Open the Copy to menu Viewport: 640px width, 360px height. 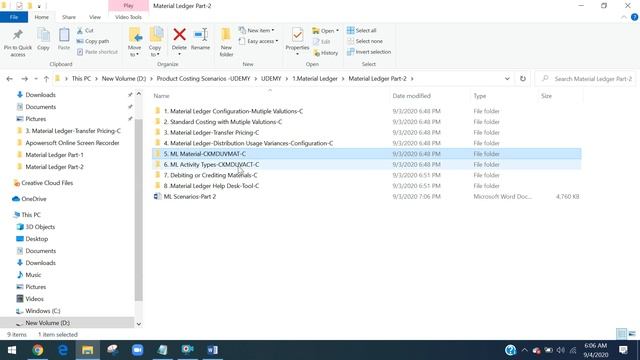(156, 42)
